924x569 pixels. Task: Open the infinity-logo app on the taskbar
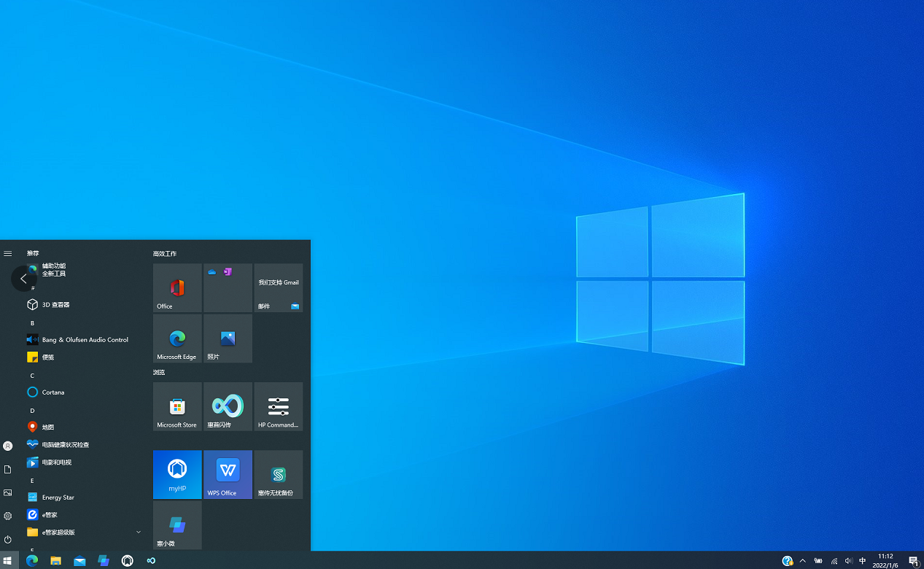pyautogui.click(x=151, y=560)
